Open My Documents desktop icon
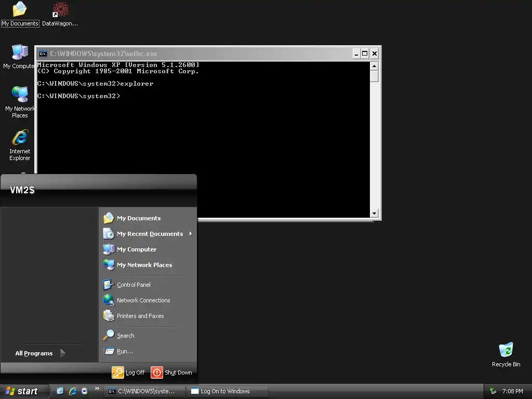532x399 pixels. 20,14
